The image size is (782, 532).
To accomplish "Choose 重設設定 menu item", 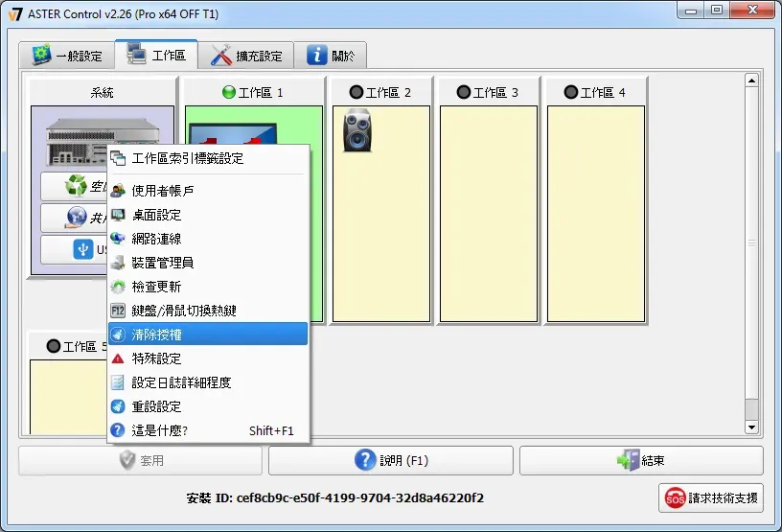I will [x=208, y=406].
